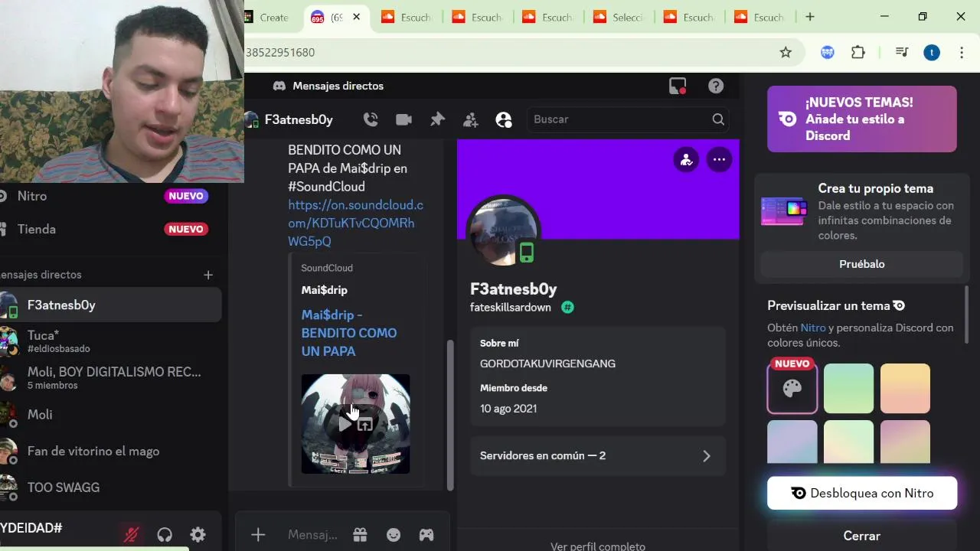Switch to the Selecci SoundCloud tab
980x551 pixels.
pos(621,17)
